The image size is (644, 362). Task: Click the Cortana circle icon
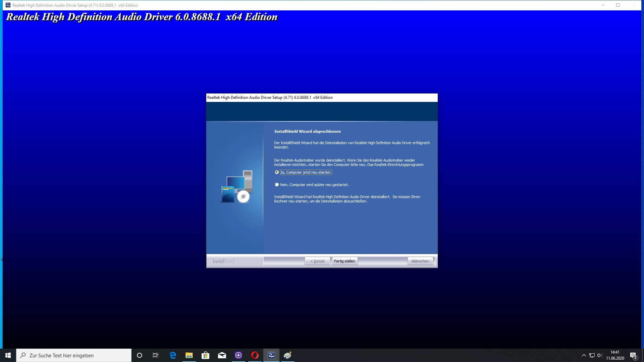(x=140, y=355)
